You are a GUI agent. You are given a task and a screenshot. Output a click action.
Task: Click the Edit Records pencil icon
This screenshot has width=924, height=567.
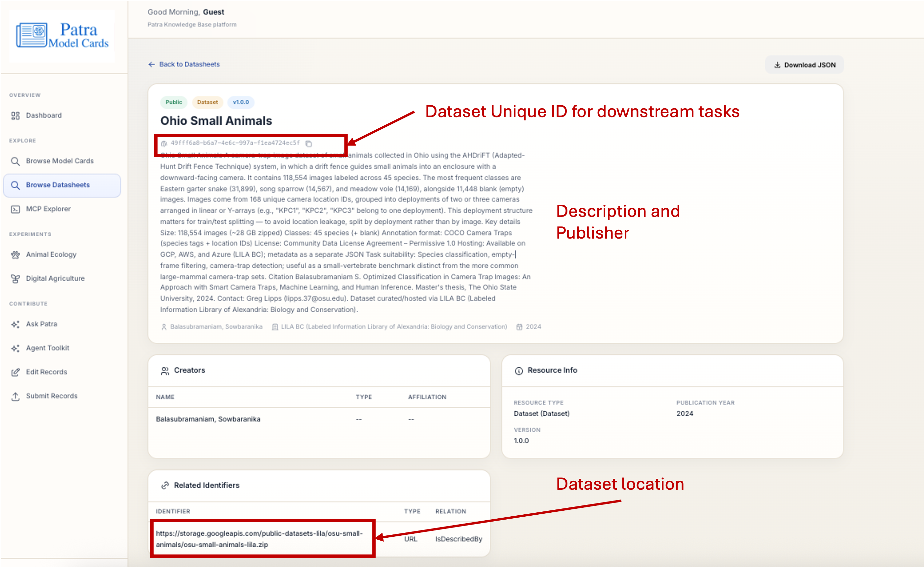click(15, 372)
